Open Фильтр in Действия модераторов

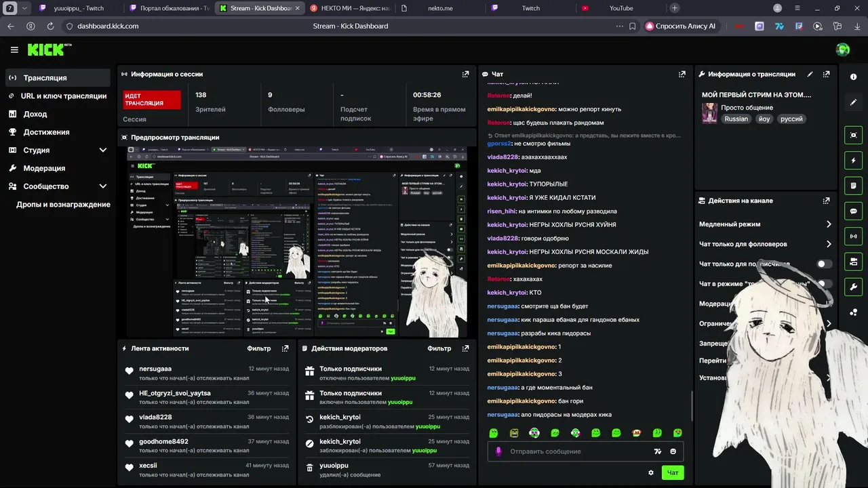pyautogui.click(x=439, y=348)
